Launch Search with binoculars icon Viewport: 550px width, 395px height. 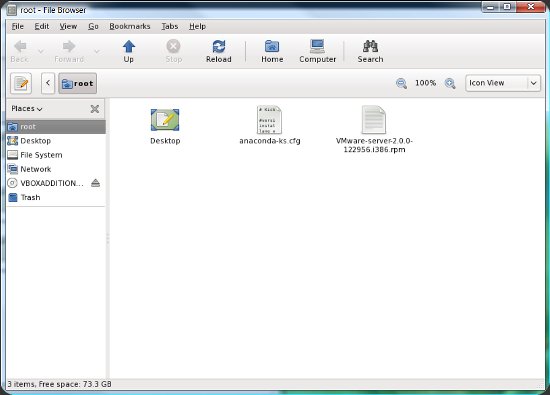[x=370, y=51]
